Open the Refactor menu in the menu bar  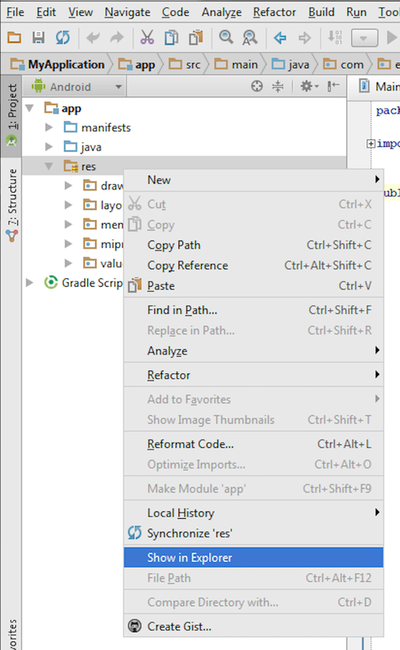click(274, 12)
